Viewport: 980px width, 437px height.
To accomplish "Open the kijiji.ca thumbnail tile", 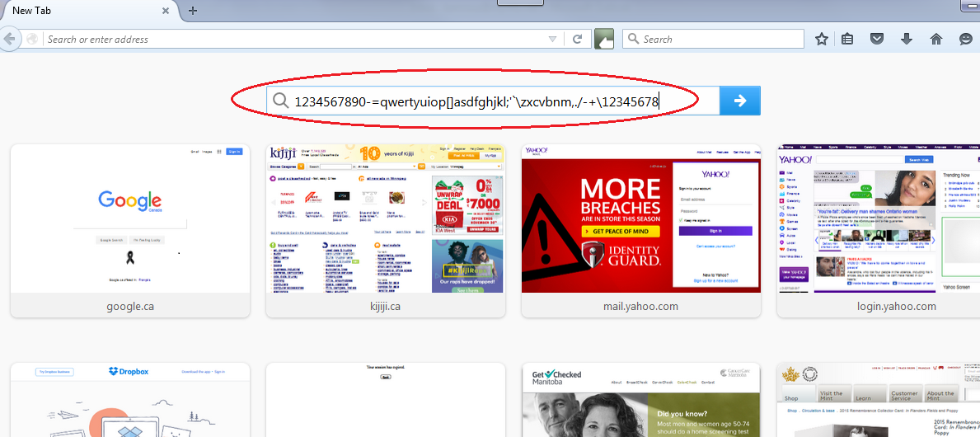I will 386,232.
